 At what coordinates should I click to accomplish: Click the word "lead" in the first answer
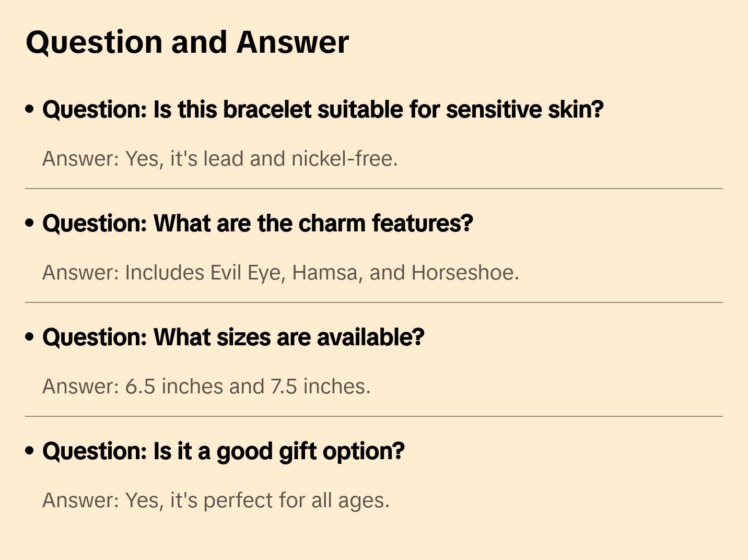click(224, 159)
